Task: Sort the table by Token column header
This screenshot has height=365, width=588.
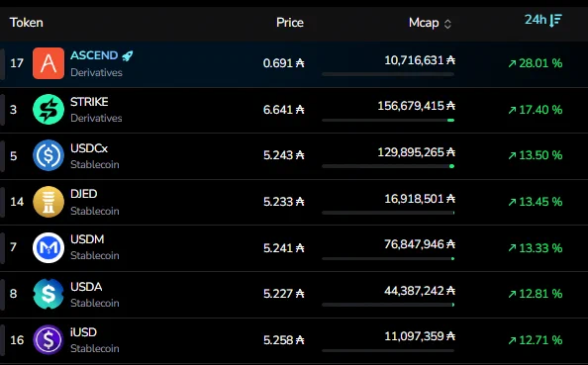Action: point(27,23)
